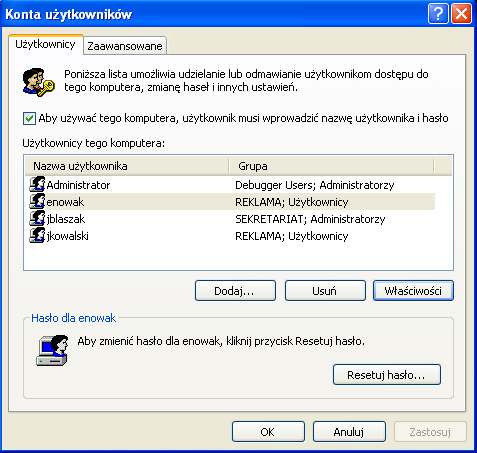Open the Dodaj... button to add a user
This screenshot has height=453, width=477.
[x=235, y=291]
